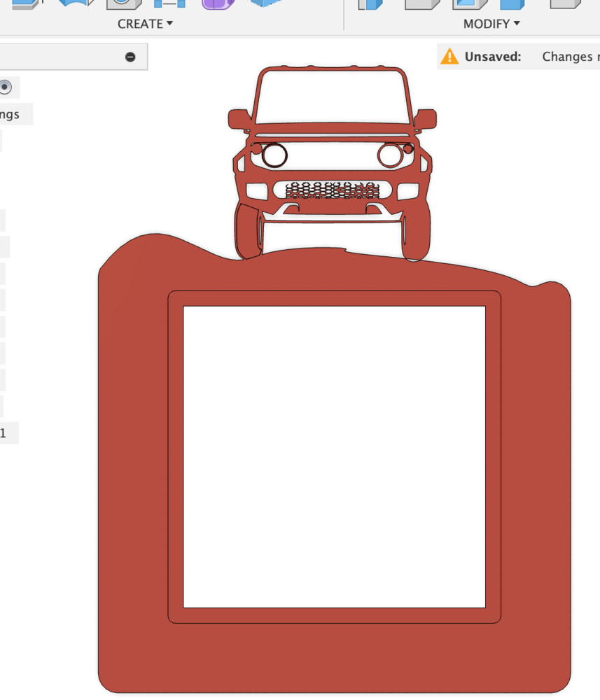600x700 pixels.
Task: Open the MODIFY dropdown menu
Action: coord(491,24)
